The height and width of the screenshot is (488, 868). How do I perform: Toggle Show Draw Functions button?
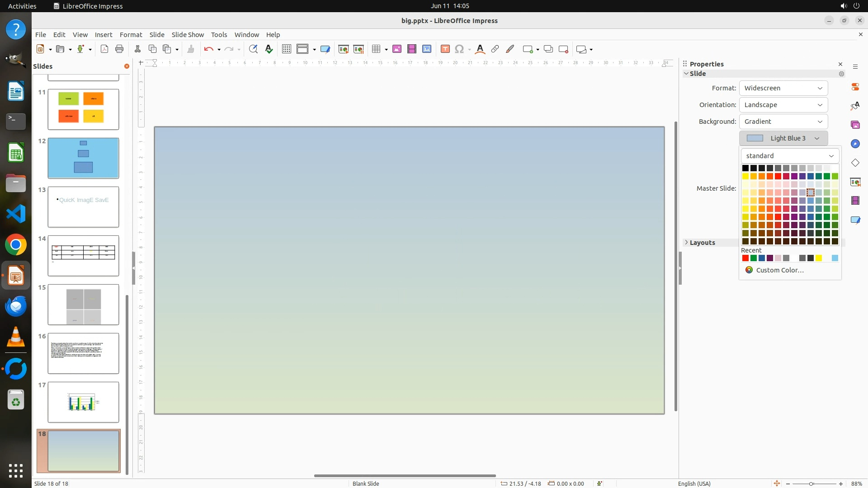[510, 49]
